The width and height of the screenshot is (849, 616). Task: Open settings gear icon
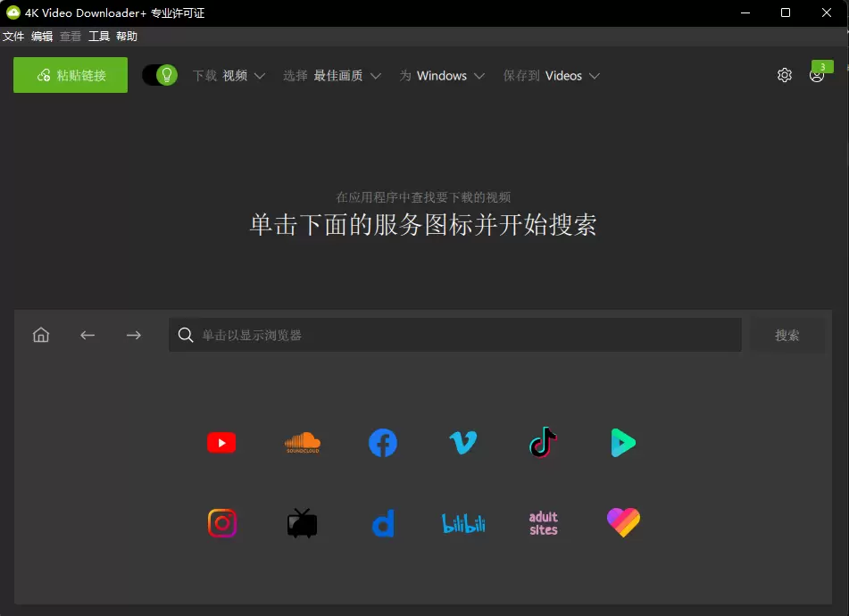785,75
